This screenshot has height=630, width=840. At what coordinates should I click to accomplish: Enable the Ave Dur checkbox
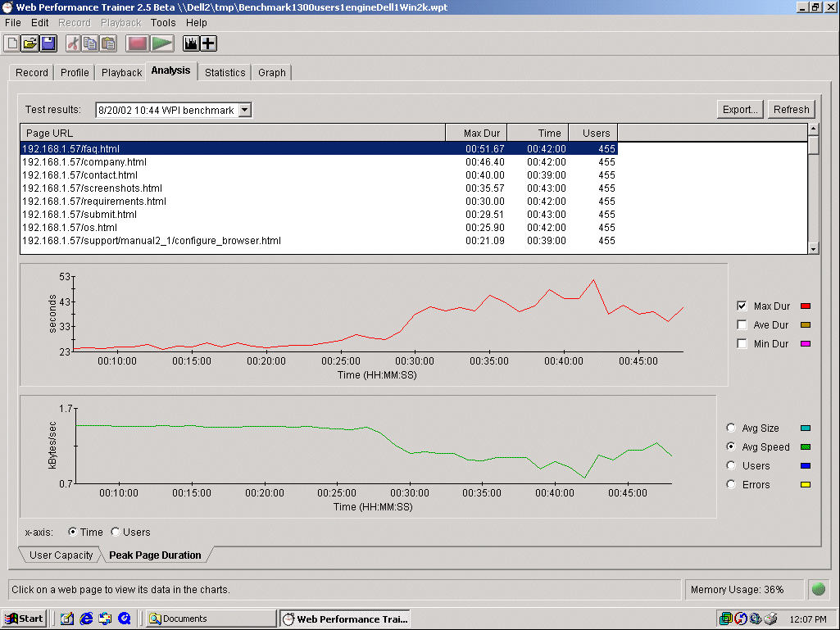point(742,325)
